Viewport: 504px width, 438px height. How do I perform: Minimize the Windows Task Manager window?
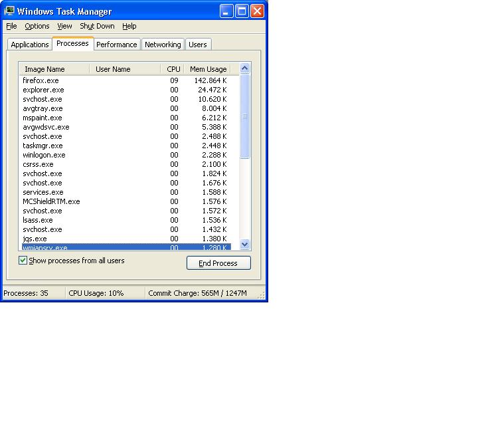tap(226, 11)
